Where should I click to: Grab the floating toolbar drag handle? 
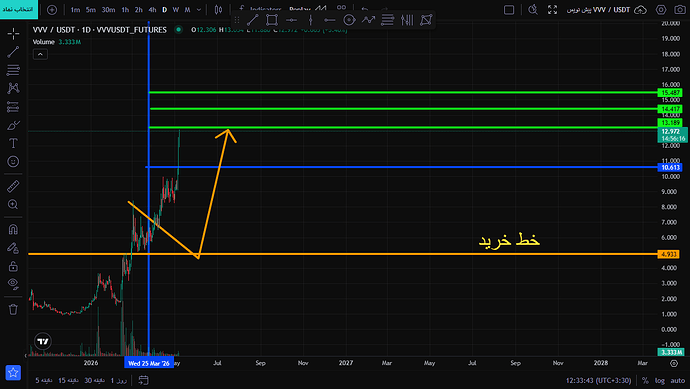pyautogui.click(x=237, y=20)
